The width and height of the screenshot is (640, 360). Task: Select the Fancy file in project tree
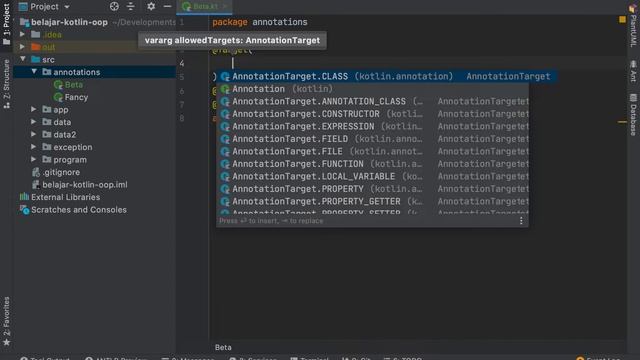(x=76, y=97)
